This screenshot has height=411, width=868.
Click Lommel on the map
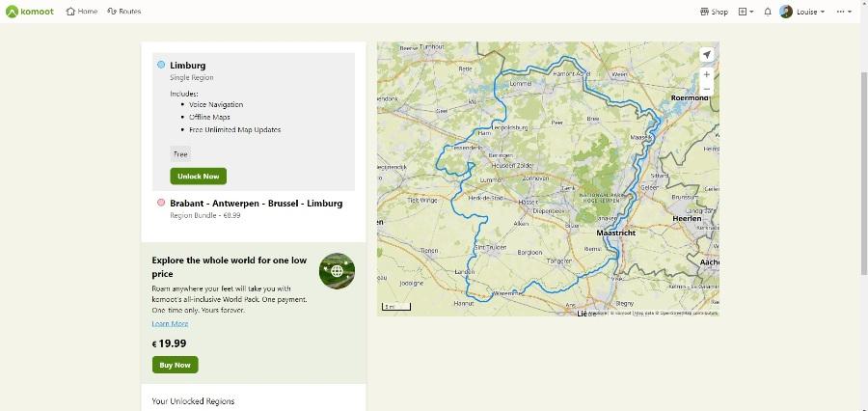click(521, 84)
